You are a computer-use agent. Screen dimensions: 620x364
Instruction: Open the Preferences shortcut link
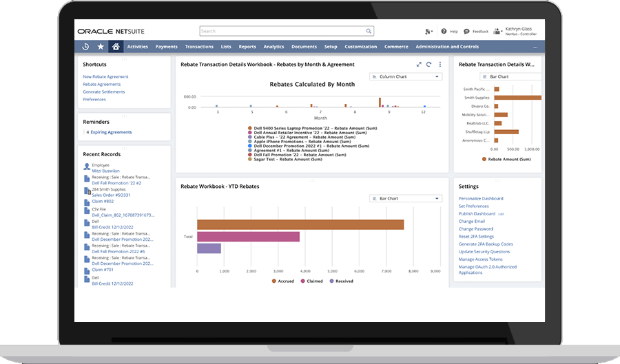(x=94, y=100)
